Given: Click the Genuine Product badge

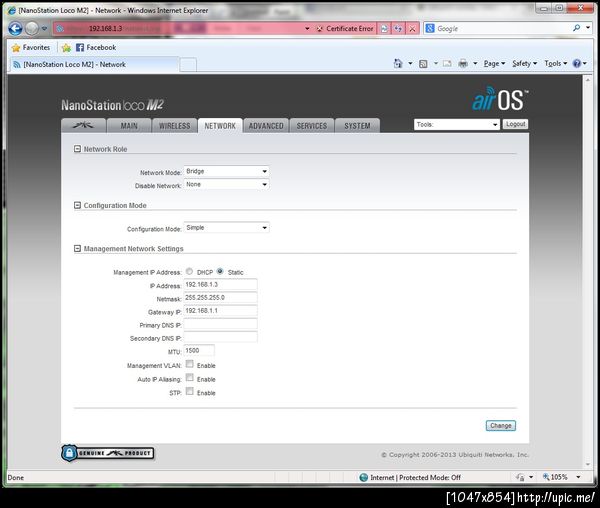Looking at the screenshot, I should click(108, 453).
